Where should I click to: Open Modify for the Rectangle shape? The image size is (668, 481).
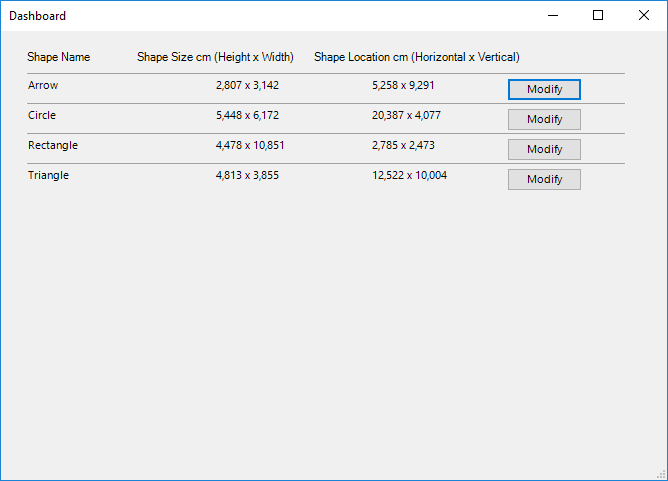544,149
